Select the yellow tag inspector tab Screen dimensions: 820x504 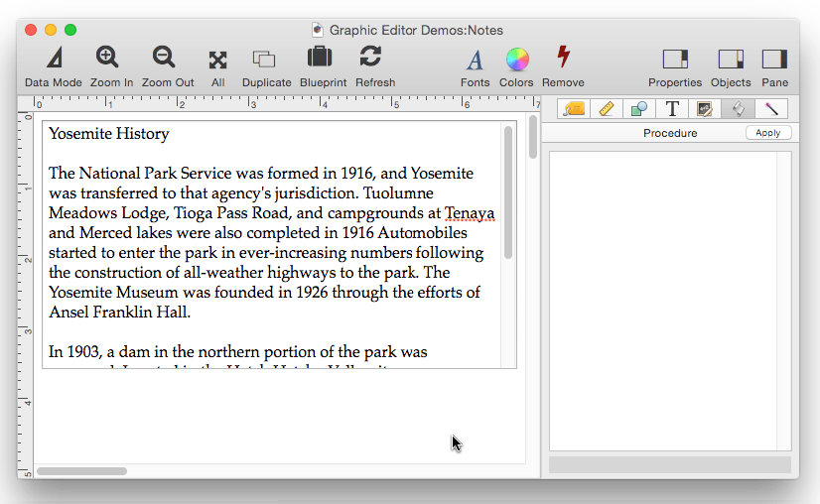[x=573, y=109]
